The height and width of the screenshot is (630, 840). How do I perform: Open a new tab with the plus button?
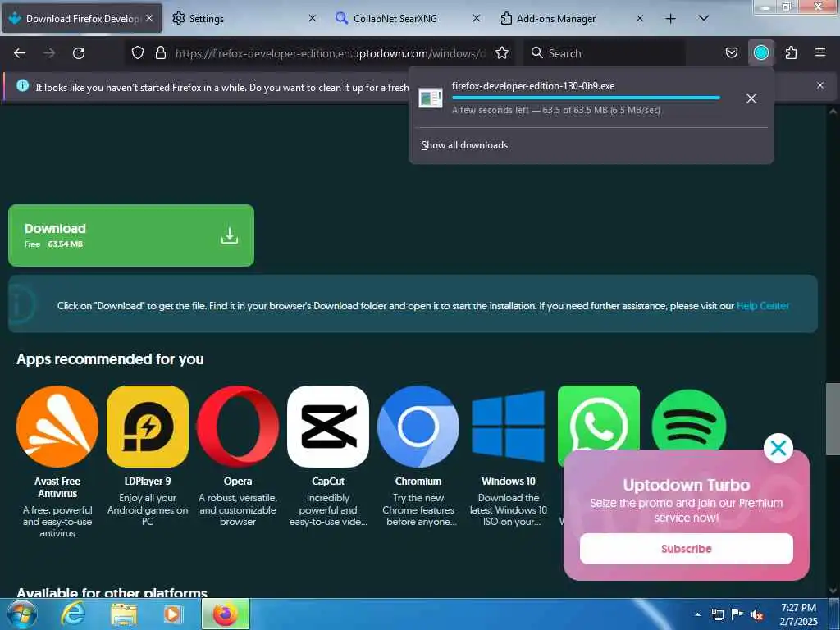click(x=671, y=19)
